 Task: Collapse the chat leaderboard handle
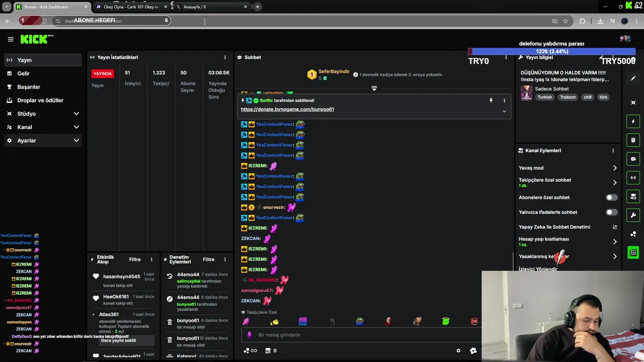click(374, 88)
